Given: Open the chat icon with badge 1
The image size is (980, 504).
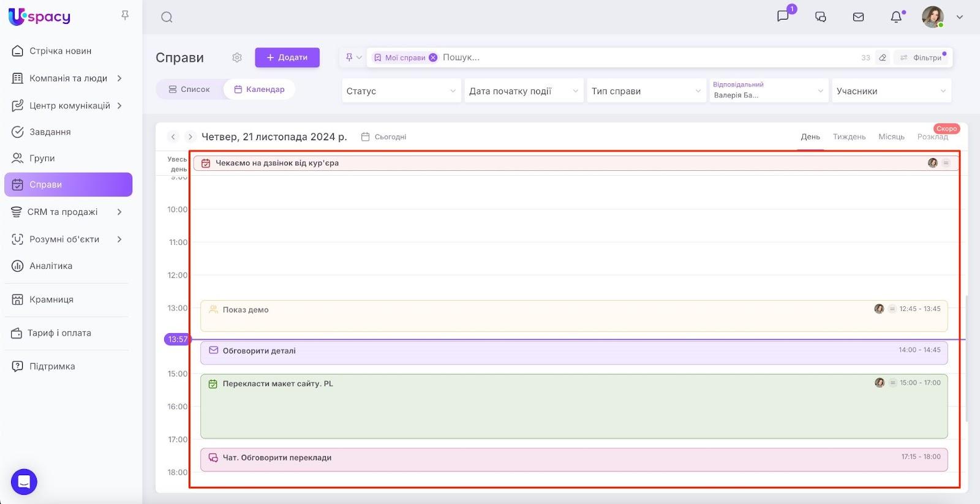Looking at the screenshot, I should (783, 17).
